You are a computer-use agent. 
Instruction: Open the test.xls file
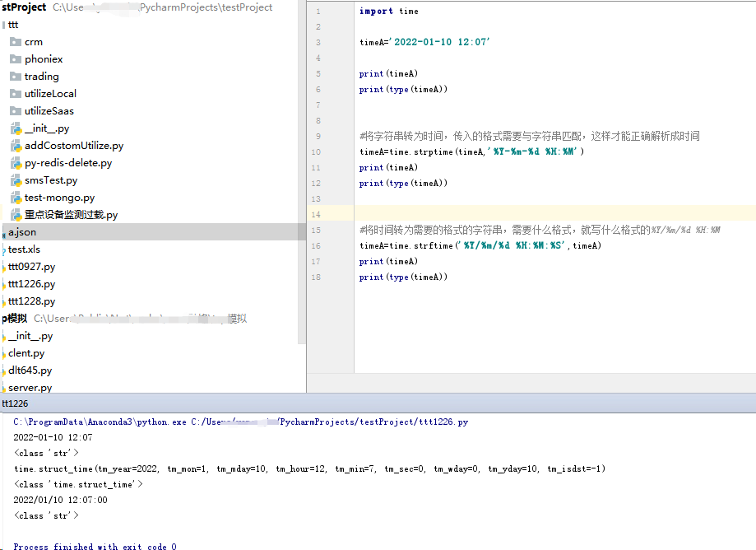[24, 249]
